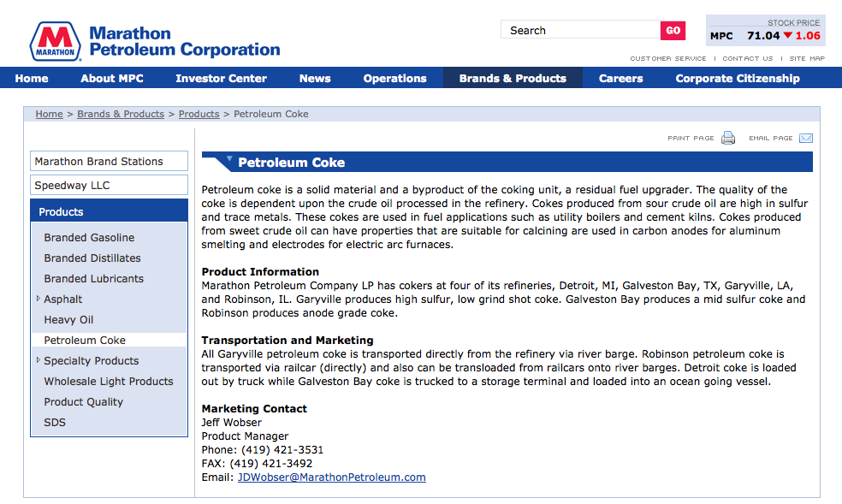
Task: Click the Phone: (419) 421-3531 line
Action: pos(263,450)
